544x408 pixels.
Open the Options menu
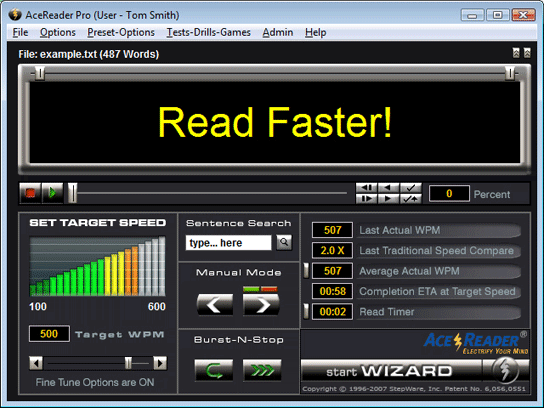tap(58, 32)
